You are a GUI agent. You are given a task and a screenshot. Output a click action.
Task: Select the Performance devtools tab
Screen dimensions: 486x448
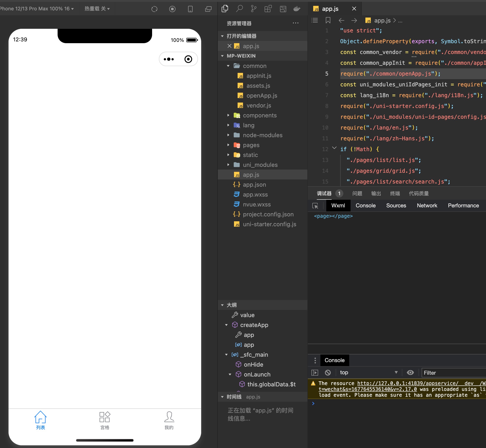(463, 206)
